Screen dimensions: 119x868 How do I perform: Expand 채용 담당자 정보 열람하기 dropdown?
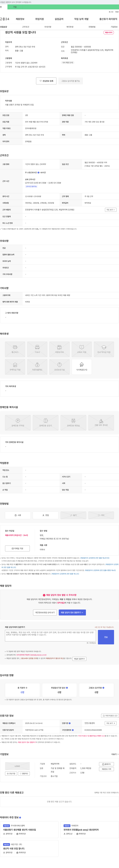tap(72, 613)
